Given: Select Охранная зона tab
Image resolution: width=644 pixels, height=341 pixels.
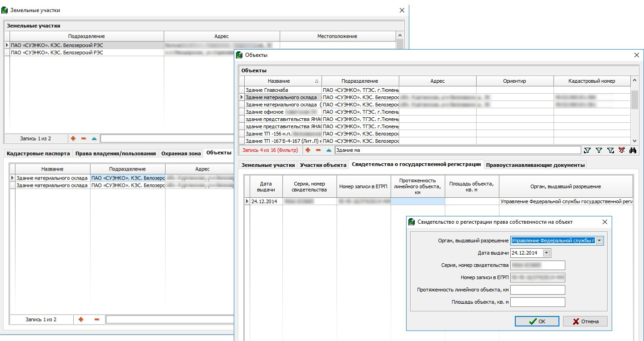Looking at the screenshot, I should pos(181,153).
